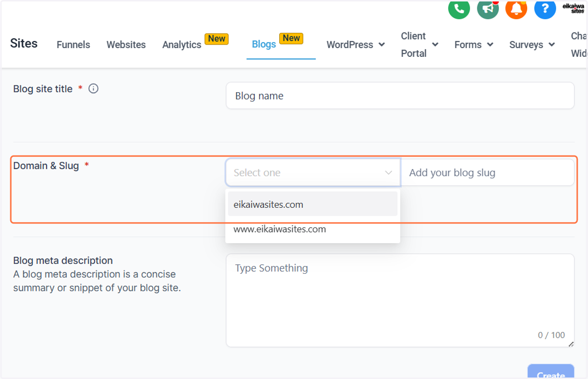
Task: Expand the Forms menu
Action: click(474, 45)
